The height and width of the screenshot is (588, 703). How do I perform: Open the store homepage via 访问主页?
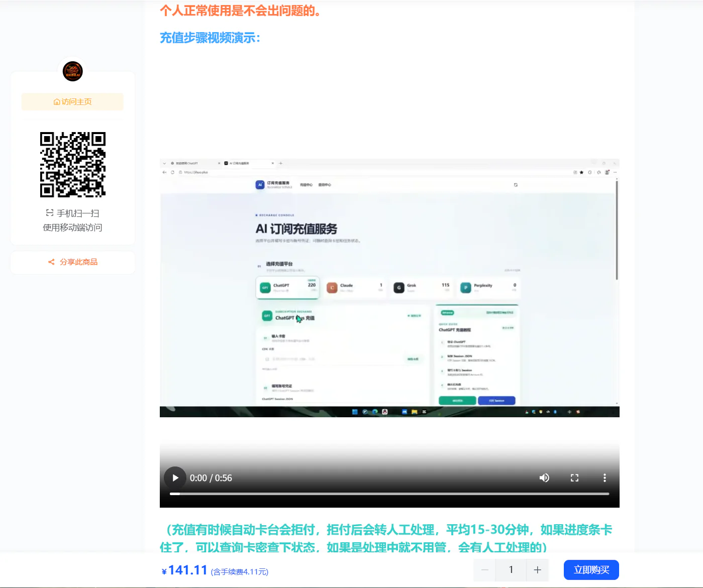click(72, 101)
